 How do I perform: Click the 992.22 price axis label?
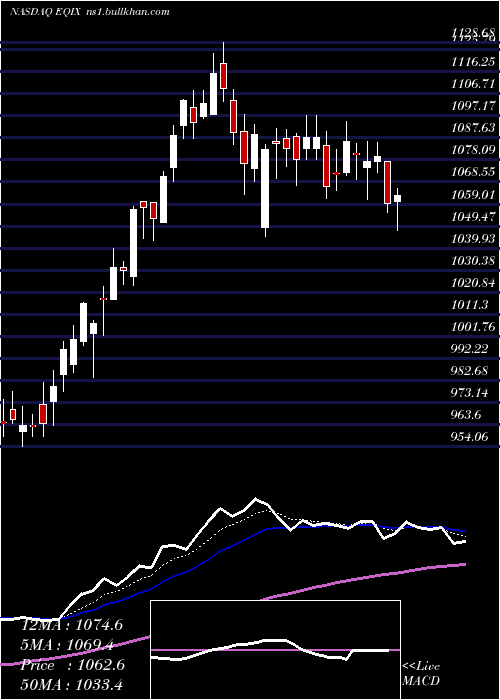[x=471, y=348]
